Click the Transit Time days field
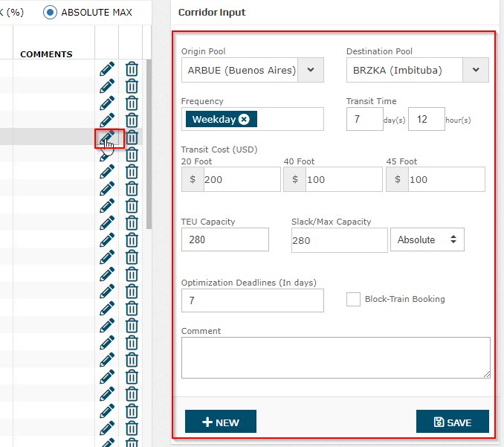504x447 pixels. click(364, 119)
